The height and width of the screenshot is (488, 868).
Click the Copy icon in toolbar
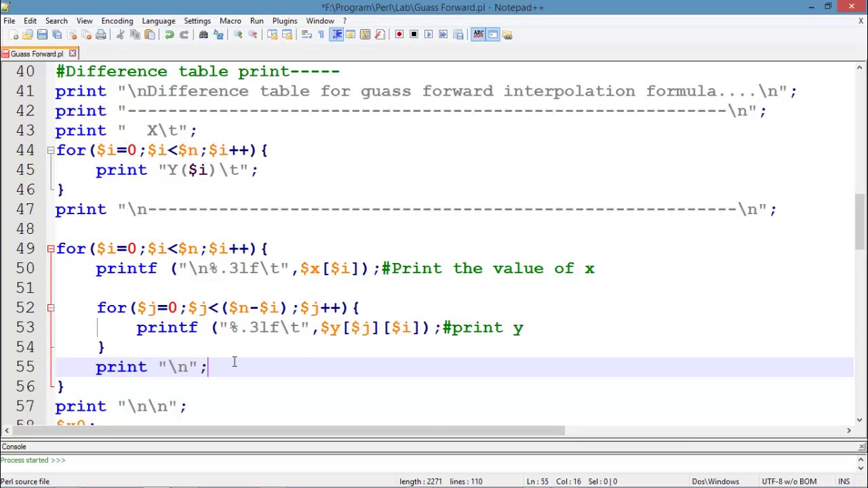click(x=135, y=35)
